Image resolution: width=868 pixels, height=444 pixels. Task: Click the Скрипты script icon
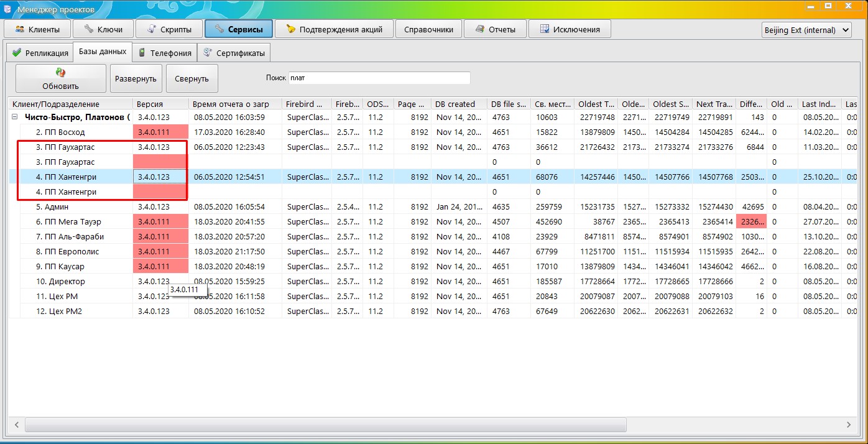click(151, 29)
